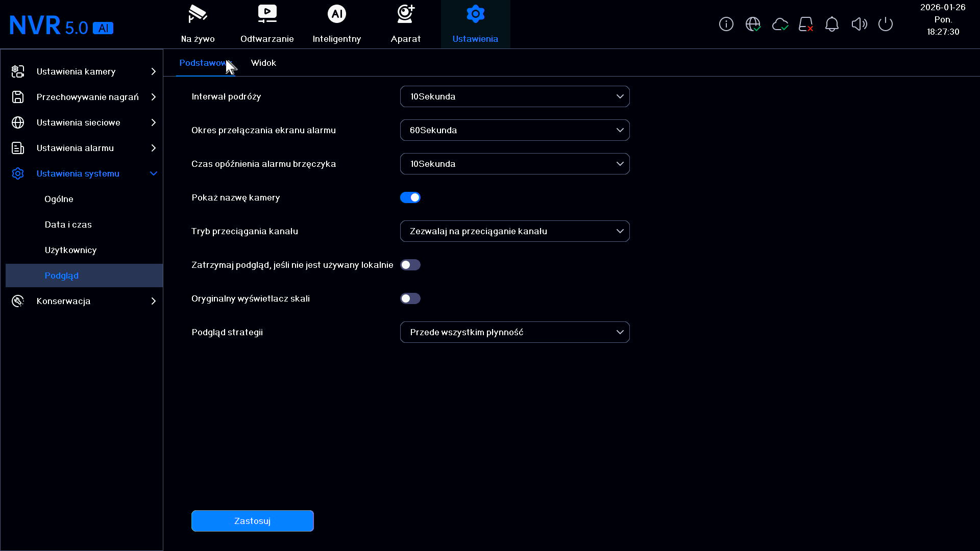Open Ogólne under system settings

59,199
